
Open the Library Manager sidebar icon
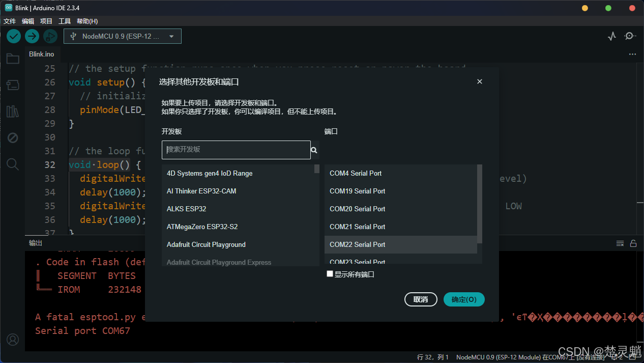pyautogui.click(x=13, y=111)
